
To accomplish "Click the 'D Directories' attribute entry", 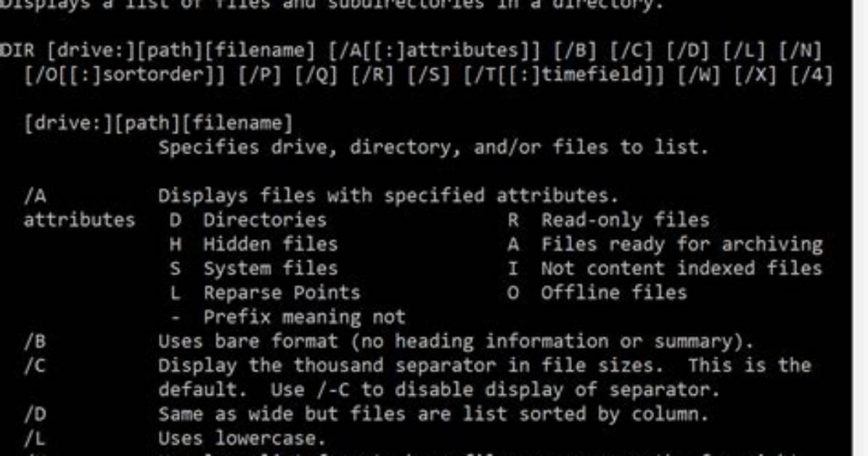I will 248,220.
